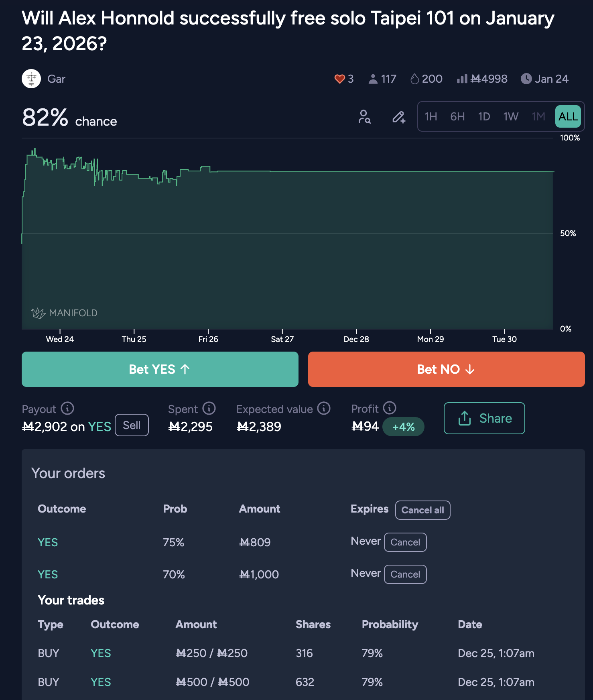This screenshot has height=700, width=593.
Task: Click the Ṁ2,295 spent amount
Action: tap(191, 426)
